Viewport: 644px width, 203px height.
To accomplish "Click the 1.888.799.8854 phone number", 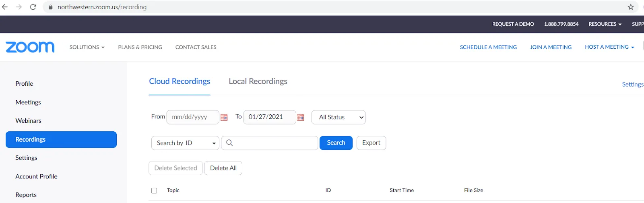I will [x=561, y=24].
